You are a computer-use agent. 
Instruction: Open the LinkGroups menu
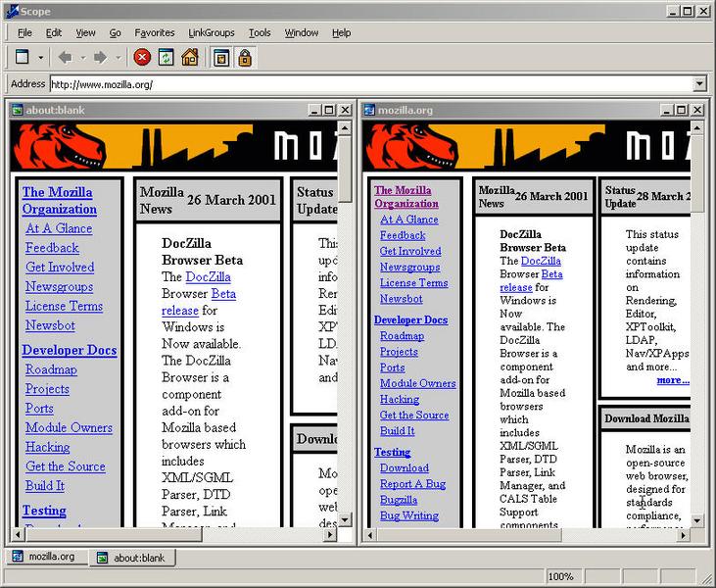click(212, 33)
